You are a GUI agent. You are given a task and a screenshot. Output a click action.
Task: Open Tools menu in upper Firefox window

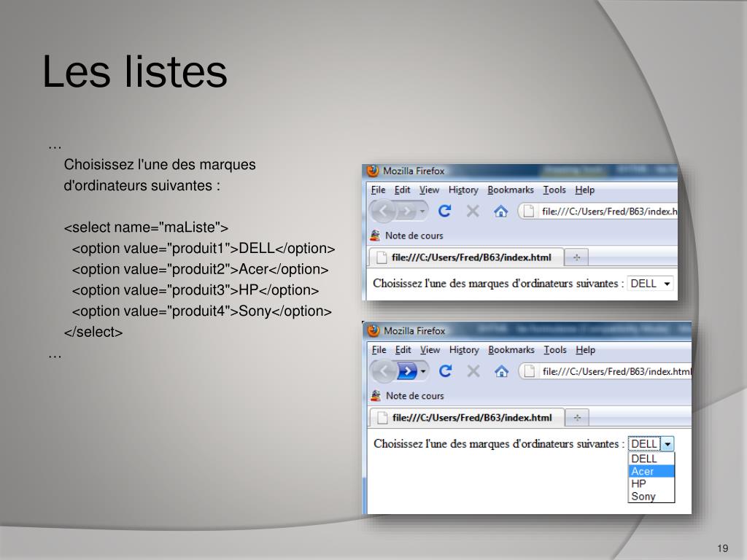tap(554, 190)
